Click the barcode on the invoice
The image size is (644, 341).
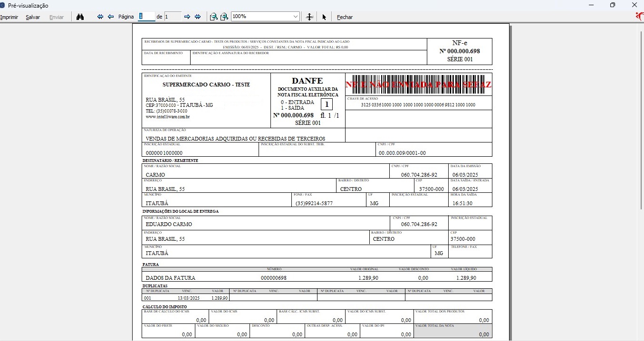418,84
